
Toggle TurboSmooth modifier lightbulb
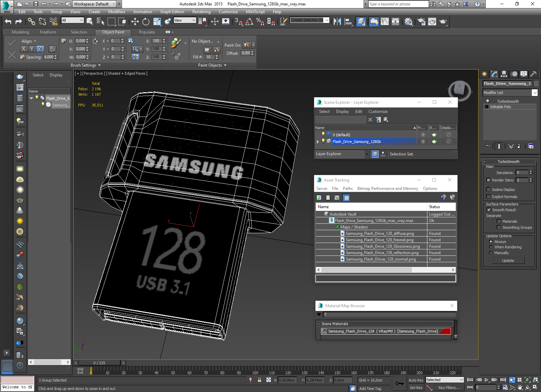tap(488, 101)
